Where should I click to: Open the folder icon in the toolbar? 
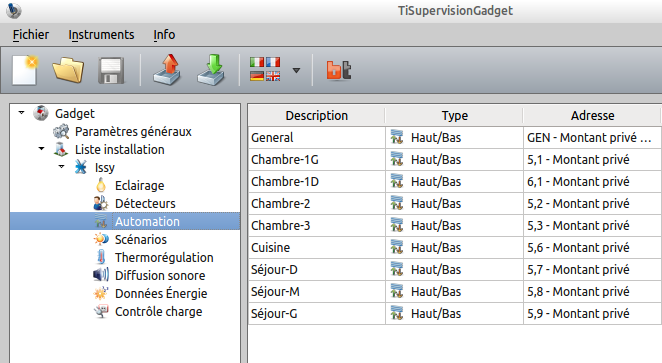[x=68, y=70]
